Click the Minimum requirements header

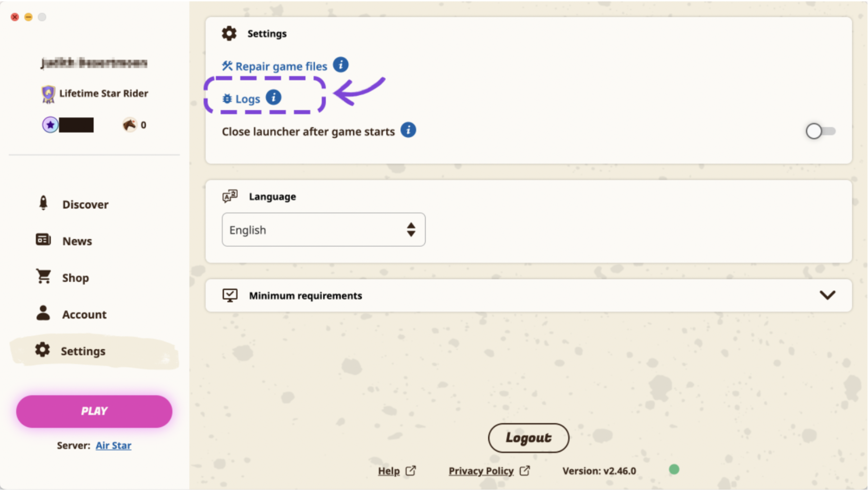[305, 296]
